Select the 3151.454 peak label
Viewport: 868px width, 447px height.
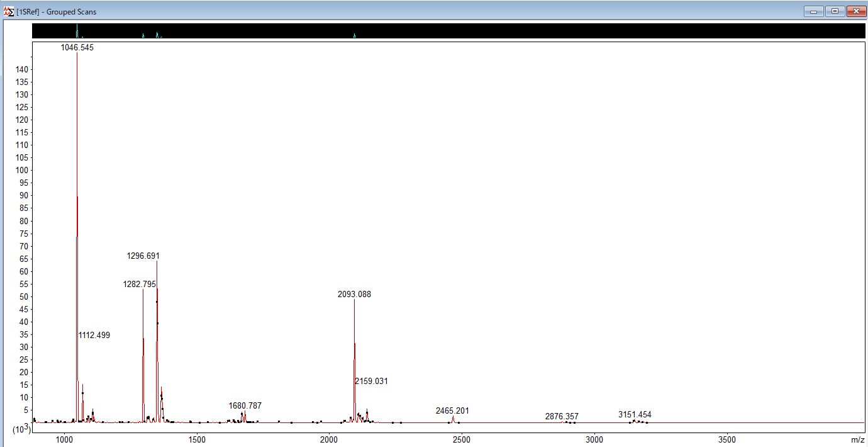pos(635,415)
